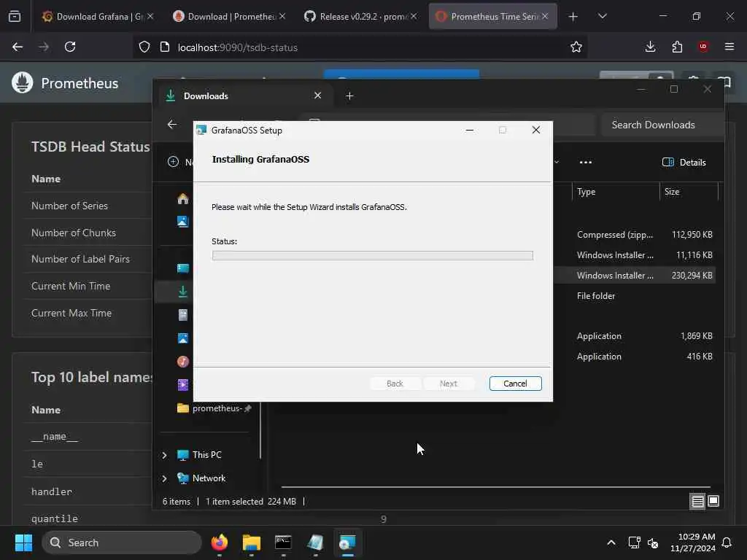Open the File Explorer see more menu

586,163
